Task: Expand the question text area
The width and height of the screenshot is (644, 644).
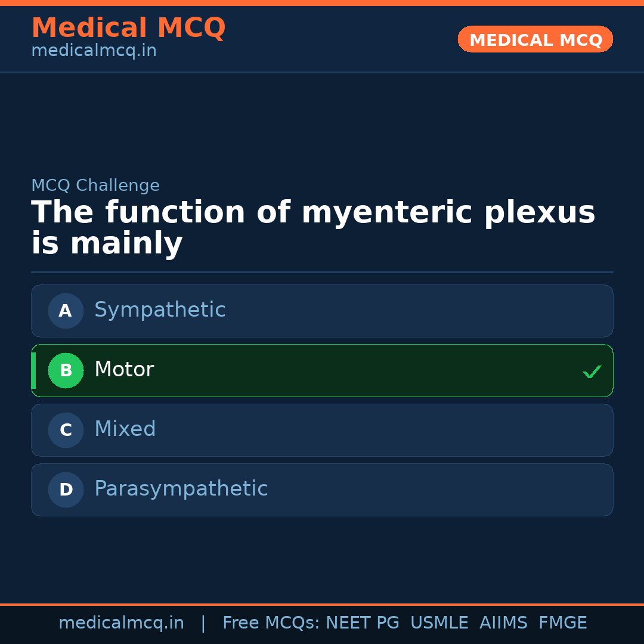Action: pyautogui.click(x=313, y=227)
